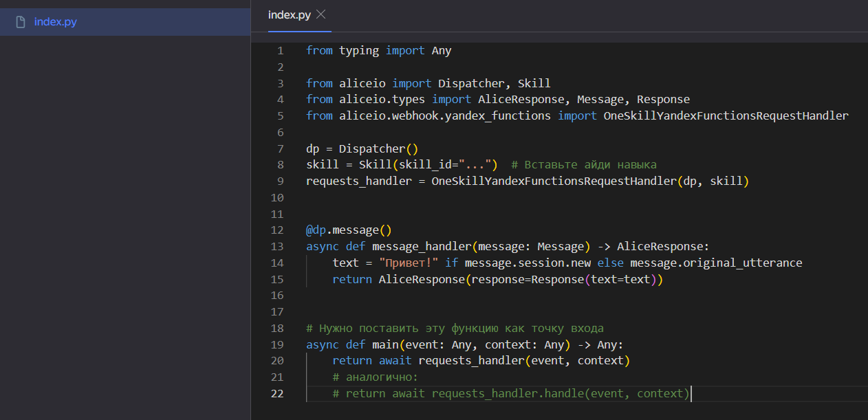Click 'Dispatcher, Skill' import text on line 3

pyautogui.click(x=495, y=83)
